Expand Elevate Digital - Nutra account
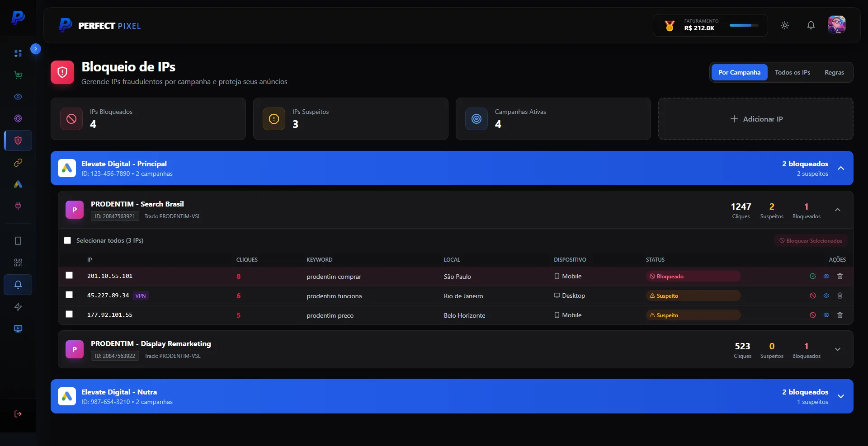The image size is (868, 446). [841, 396]
